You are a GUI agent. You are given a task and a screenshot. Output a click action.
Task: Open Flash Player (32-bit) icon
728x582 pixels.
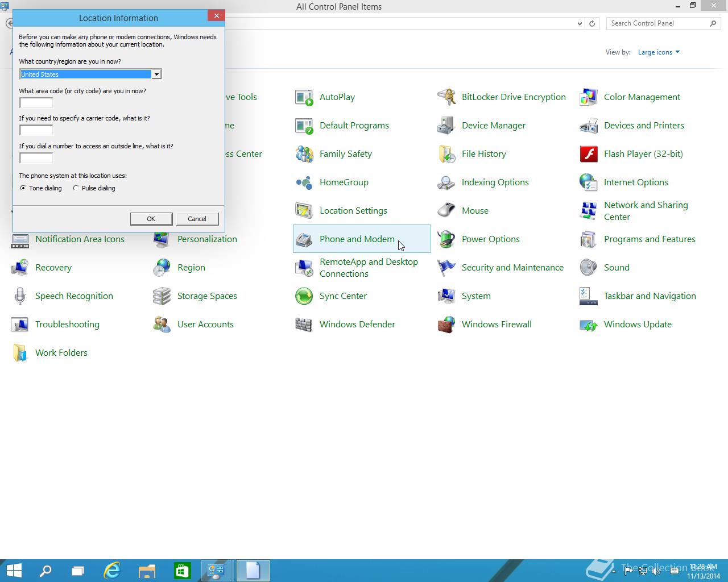(589, 154)
